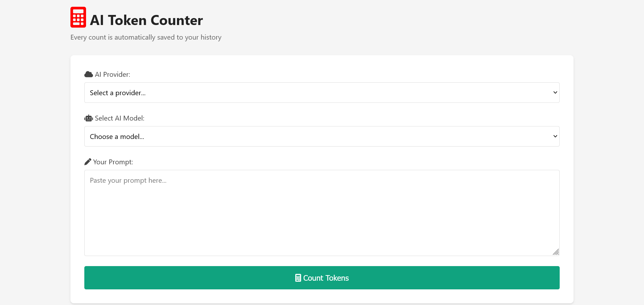The height and width of the screenshot is (305, 644).
Task: Select the Choose a model placeholder text
Action: click(x=117, y=136)
